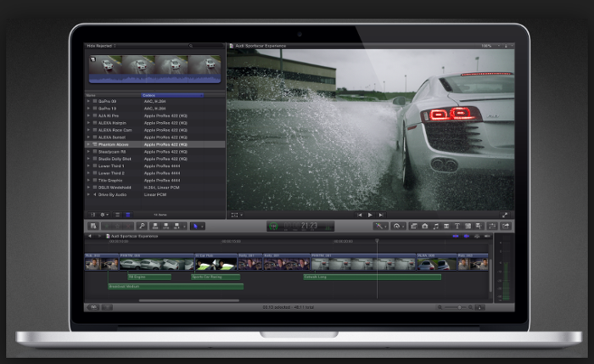Click the connect clip to storyline button

tap(155, 227)
